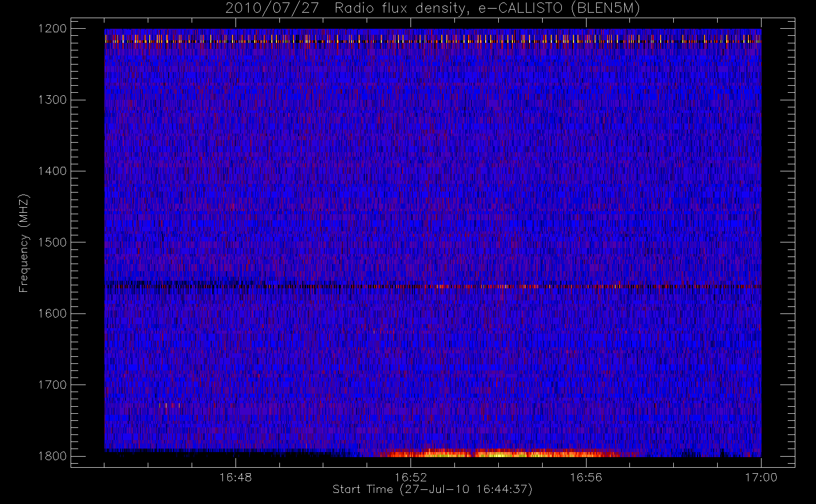Click the 1700 frequency tick label

tap(53, 385)
